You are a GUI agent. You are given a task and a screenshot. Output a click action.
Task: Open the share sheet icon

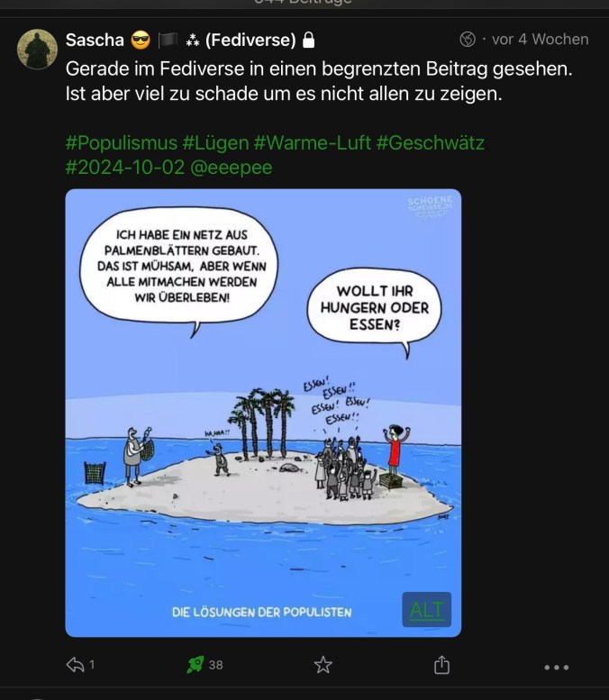(x=441, y=664)
